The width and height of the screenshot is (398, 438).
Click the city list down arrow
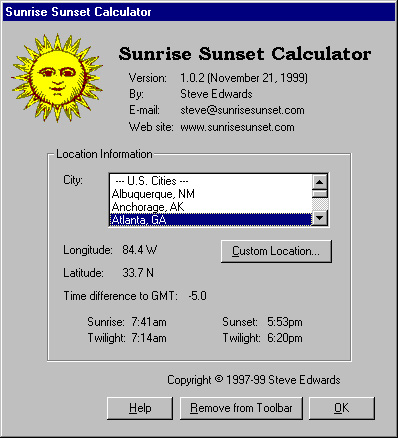tap(320, 218)
